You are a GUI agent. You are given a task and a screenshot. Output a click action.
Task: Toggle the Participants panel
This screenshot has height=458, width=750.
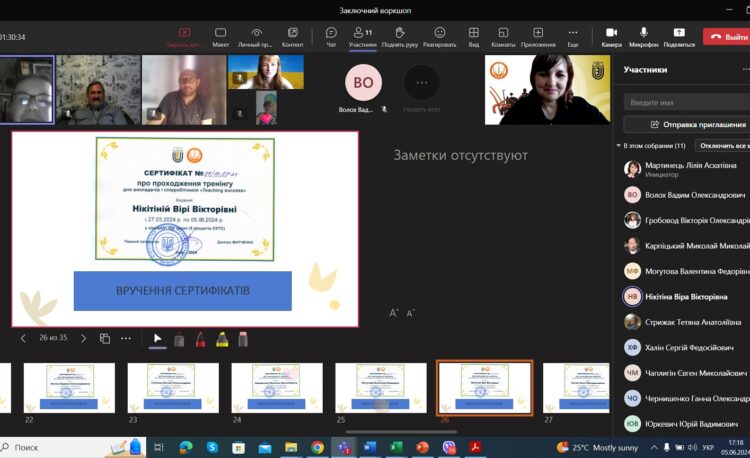[x=362, y=36]
